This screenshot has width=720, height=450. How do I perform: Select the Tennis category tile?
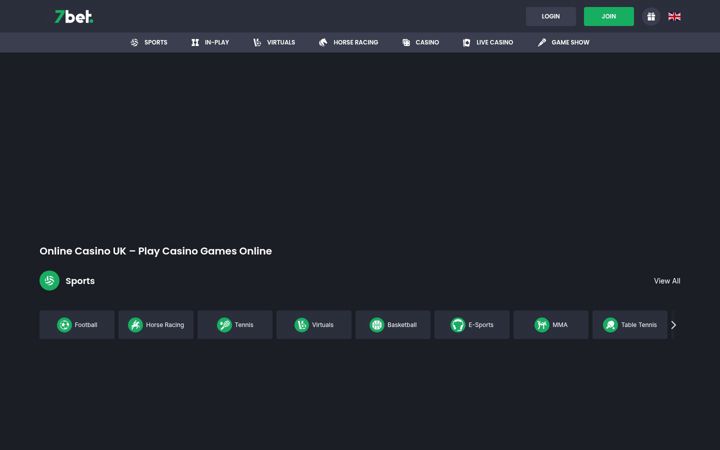pyautogui.click(x=235, y=325)
